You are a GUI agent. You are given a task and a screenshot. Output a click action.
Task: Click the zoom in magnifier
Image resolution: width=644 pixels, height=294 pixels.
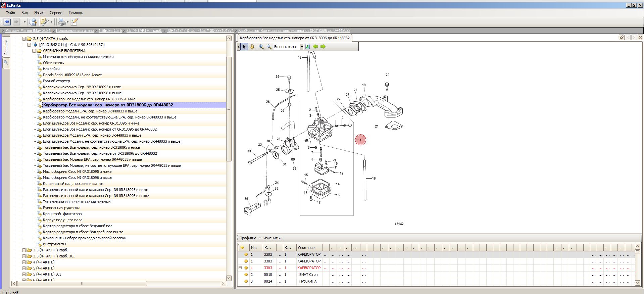pos(261,47)
